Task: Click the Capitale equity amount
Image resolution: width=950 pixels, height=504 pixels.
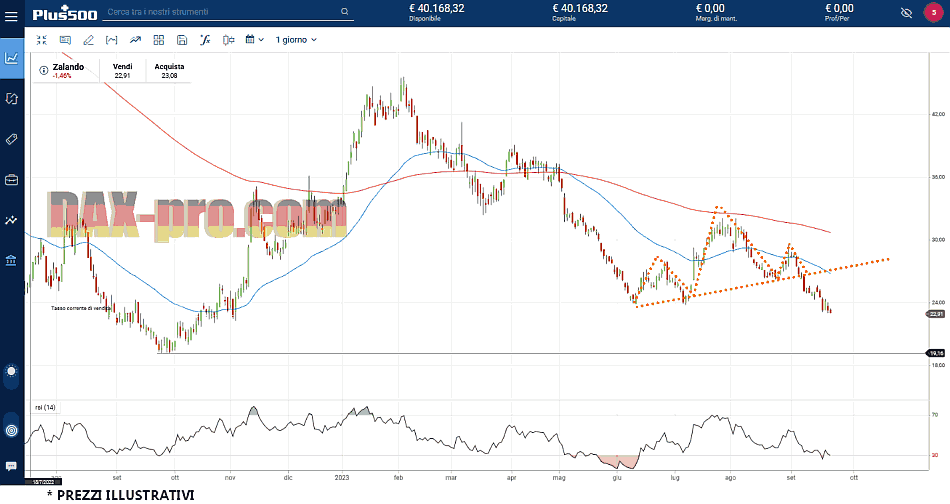Action: [x=580, y=8]
